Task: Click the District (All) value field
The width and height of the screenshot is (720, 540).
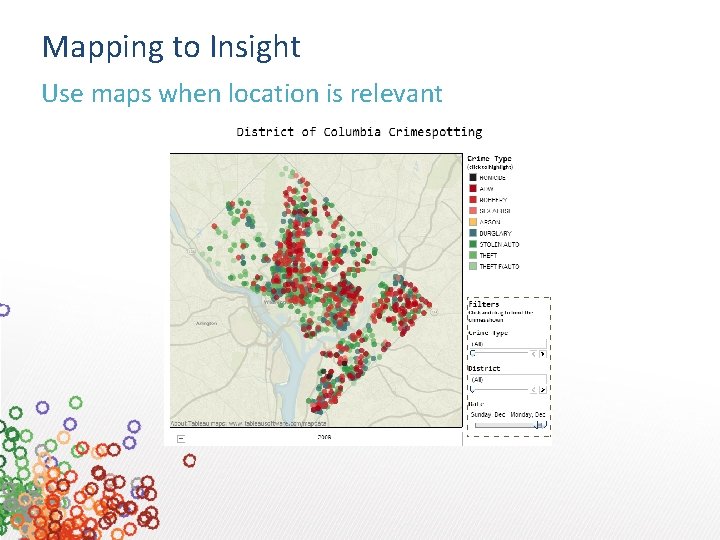Action: click(x=508, y=379)
